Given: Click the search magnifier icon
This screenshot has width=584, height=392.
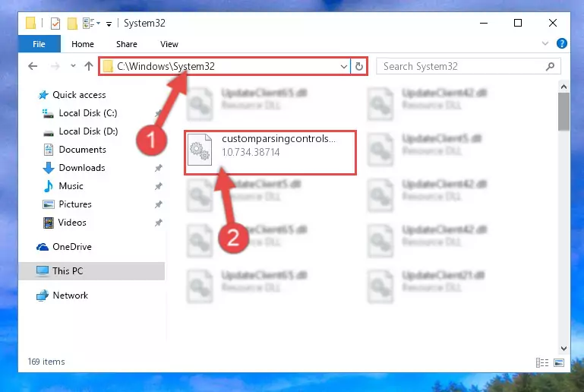Looking at the screenshot, I should 550,66.
